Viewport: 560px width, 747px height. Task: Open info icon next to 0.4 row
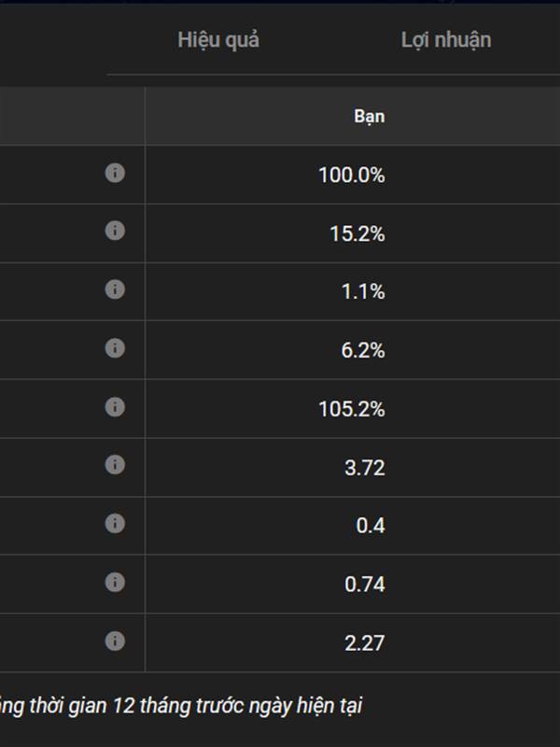[115, 523]
